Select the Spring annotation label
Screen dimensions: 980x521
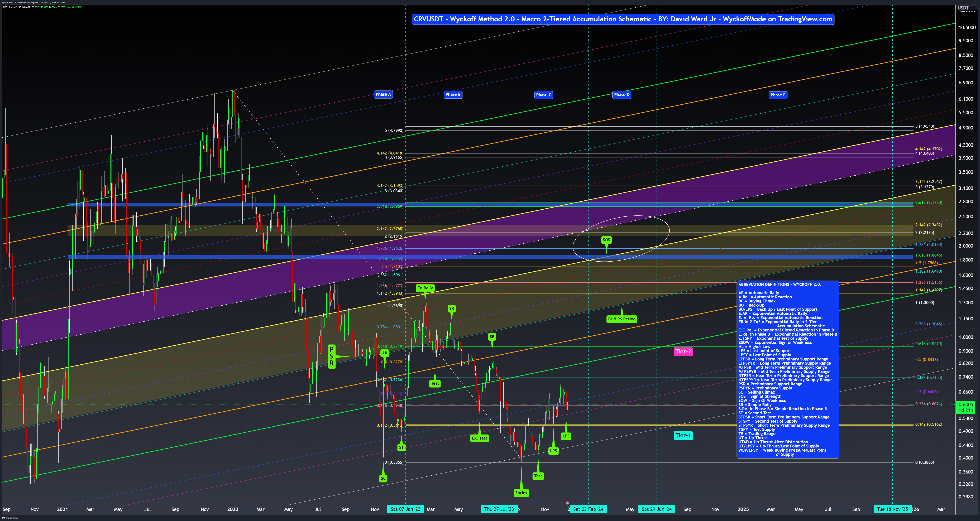click(521, 493)
